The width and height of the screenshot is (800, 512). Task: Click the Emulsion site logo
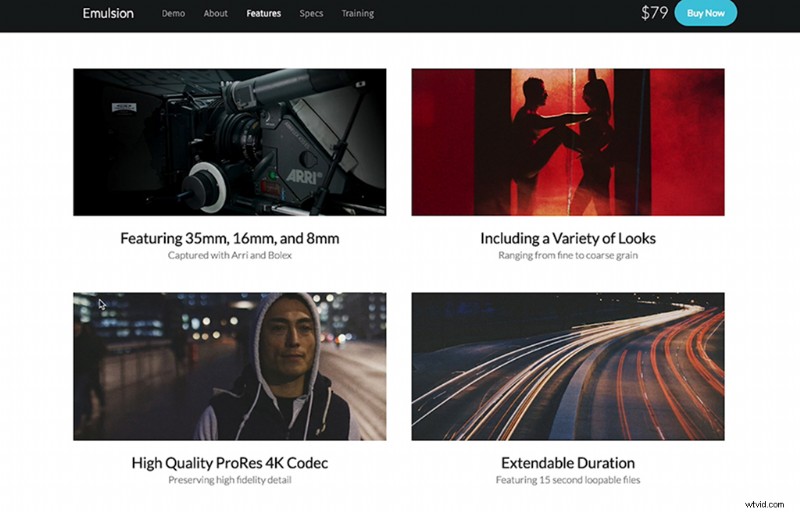click(x=108, y=13)
